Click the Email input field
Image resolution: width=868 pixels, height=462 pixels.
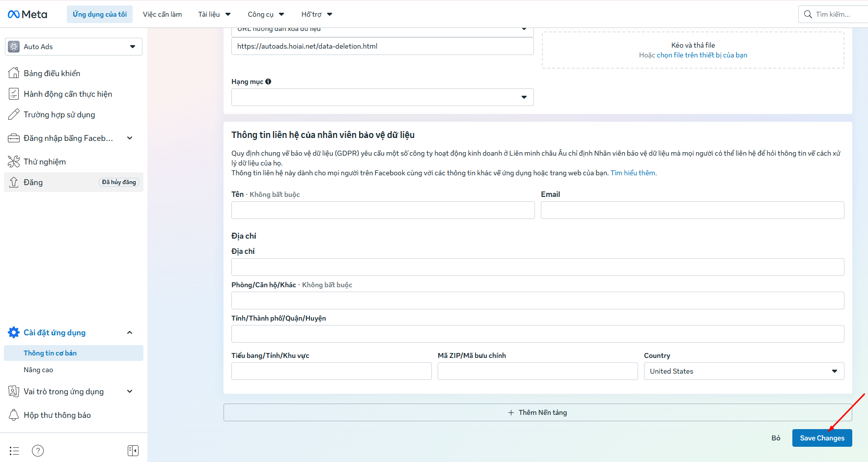click(x=692, y=210)
